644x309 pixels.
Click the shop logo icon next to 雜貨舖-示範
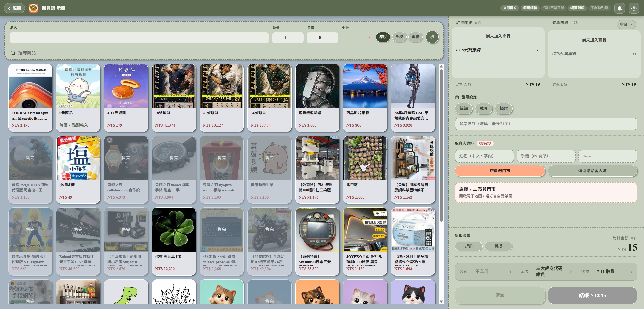[33, 8]
